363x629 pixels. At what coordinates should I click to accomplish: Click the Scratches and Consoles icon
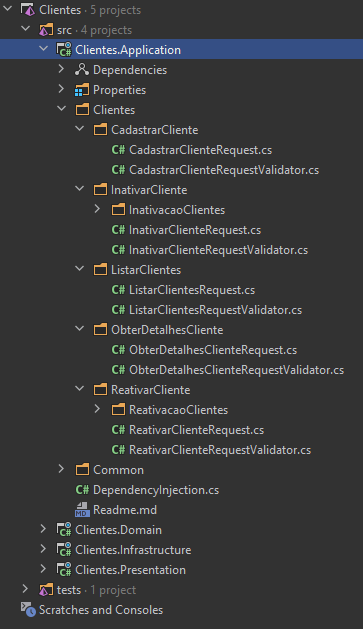point(28,610)
